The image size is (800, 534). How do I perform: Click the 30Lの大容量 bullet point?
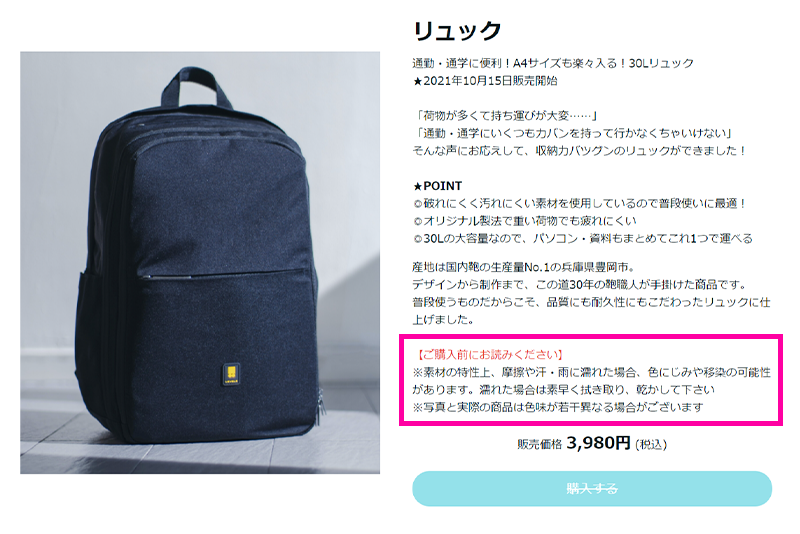[583, 238]
